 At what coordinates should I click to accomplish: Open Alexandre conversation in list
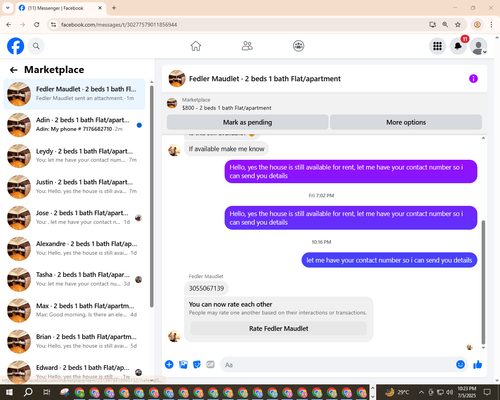pos(74,249)
